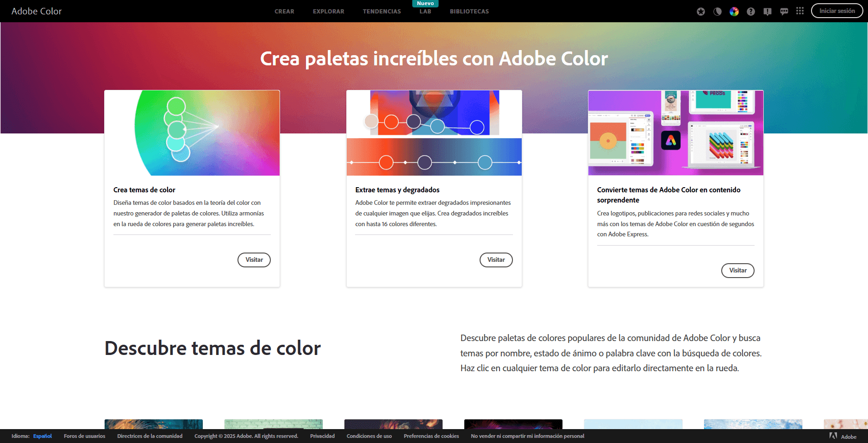Image resolution: width=868 pixels, height=443 pixels.
Task: Click the Iniciar sesión button
Action: (x=837, y=11)
